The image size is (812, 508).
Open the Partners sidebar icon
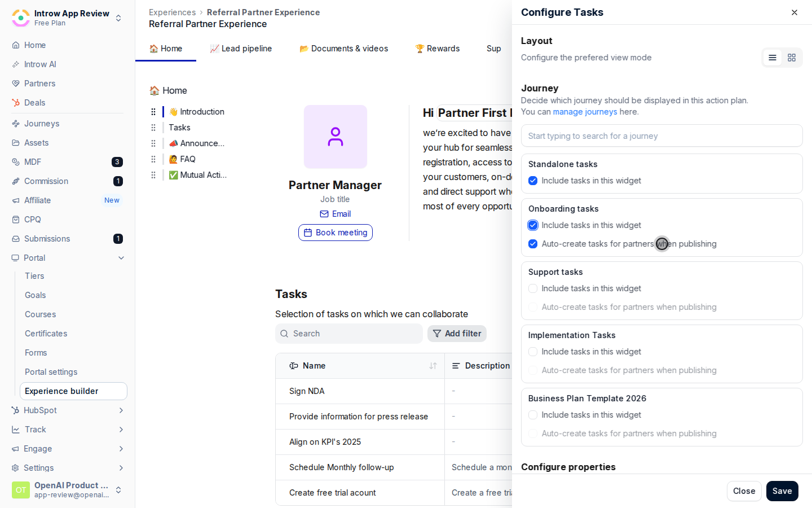(16, 84)
